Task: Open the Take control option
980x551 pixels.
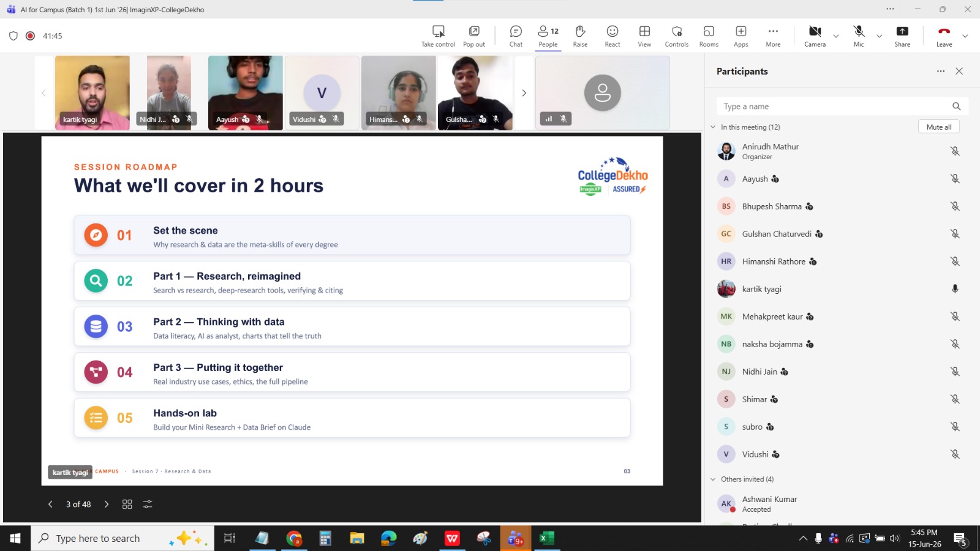Action: point(438,36)
